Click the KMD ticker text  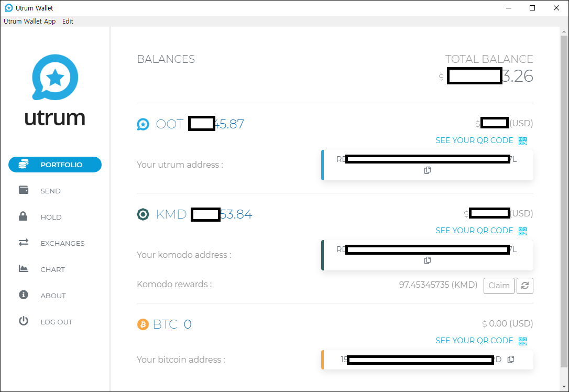coord(171,214)
